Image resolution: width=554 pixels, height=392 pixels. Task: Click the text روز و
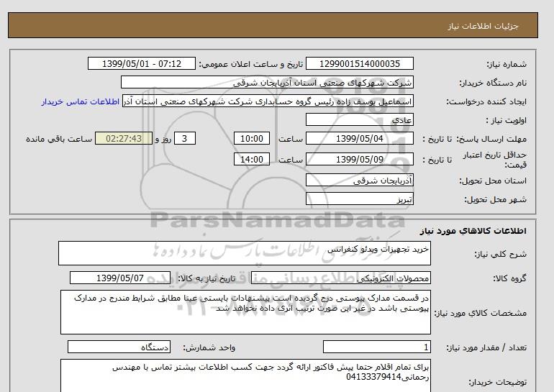click(163, 139)
